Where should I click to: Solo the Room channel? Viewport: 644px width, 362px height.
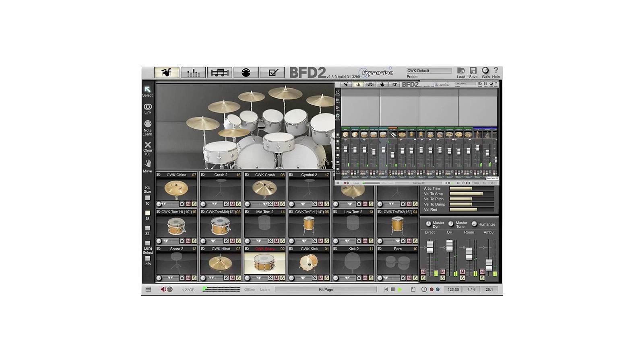click(x=462, y=278)
